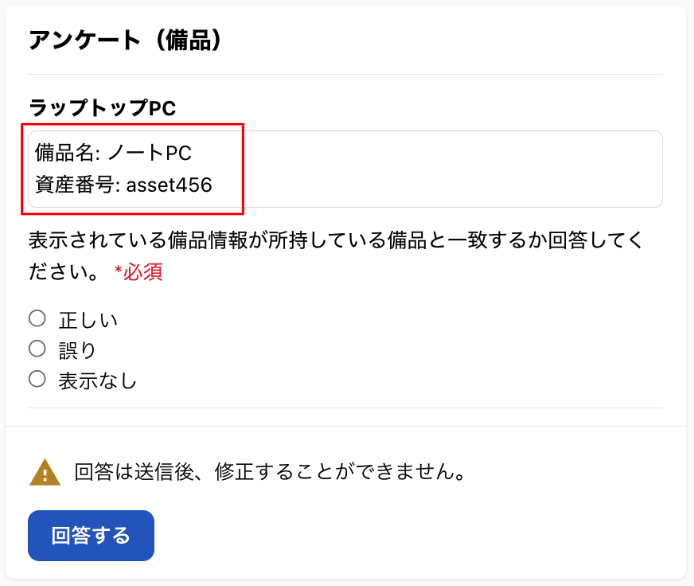This screenshot has width=694, height=586.
Task: Click empty area inside equipment info box
Action: tap(451, 169)
